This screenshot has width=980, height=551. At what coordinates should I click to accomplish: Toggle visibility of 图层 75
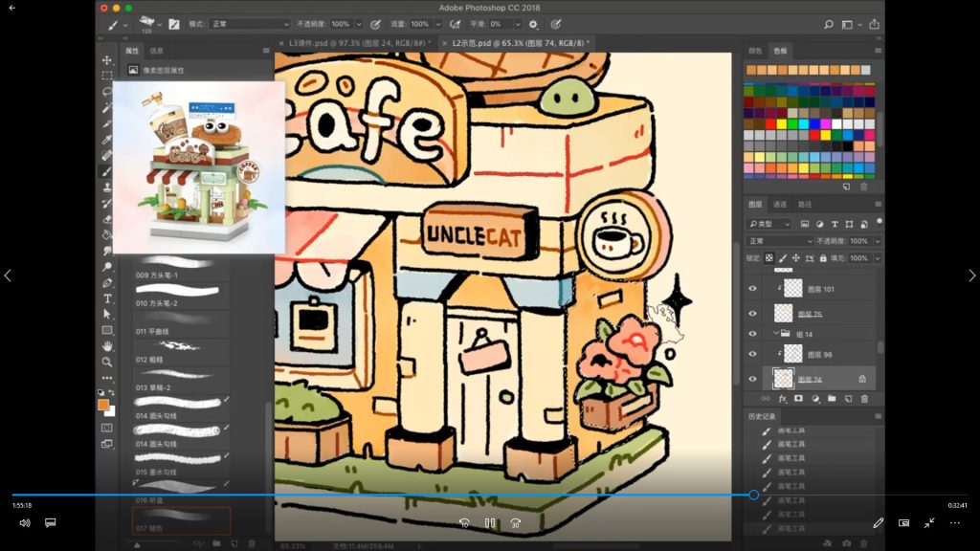click(x=752, y=313)
